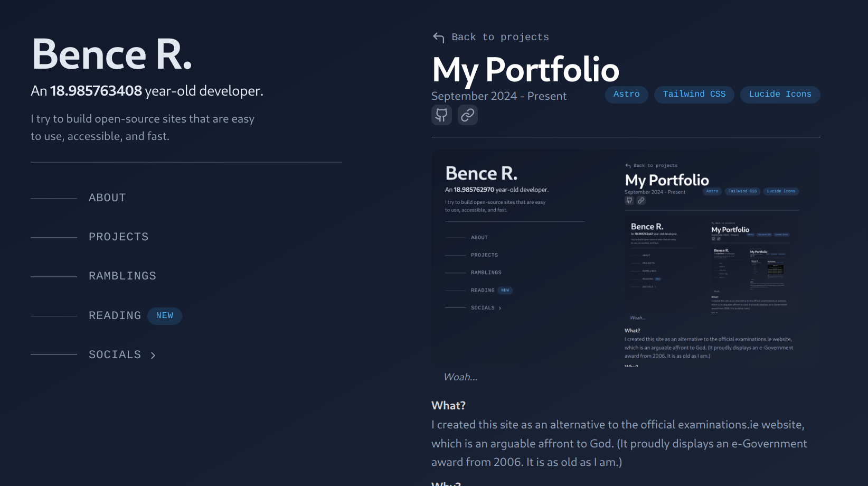Follow the Back to projects link
This screenshot has width=868, height=486.
tap(501, 37)
